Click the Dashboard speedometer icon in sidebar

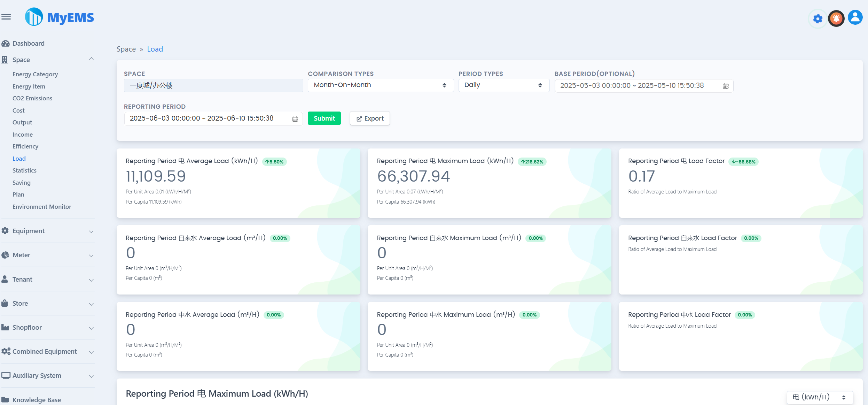(6, 43)
